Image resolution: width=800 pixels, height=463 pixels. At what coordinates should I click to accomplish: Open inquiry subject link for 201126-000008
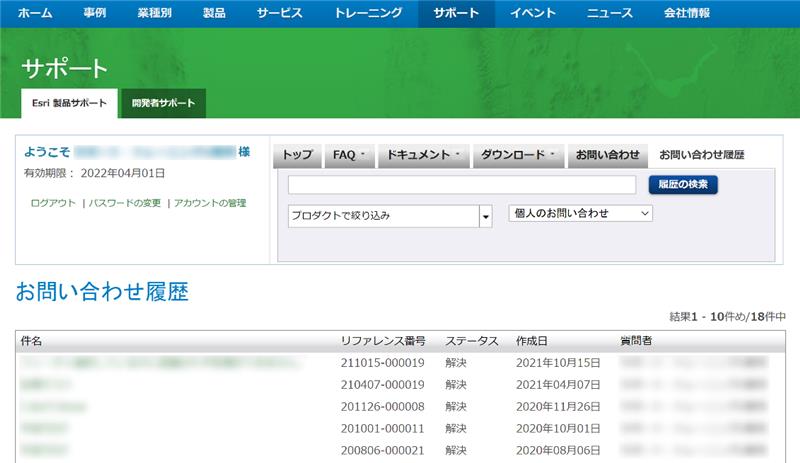pos(54,407)
